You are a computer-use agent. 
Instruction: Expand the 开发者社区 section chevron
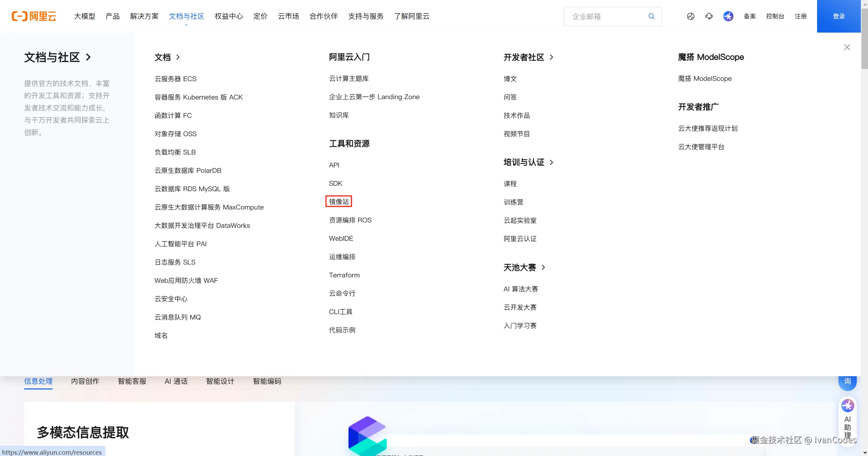click(551, 57)
